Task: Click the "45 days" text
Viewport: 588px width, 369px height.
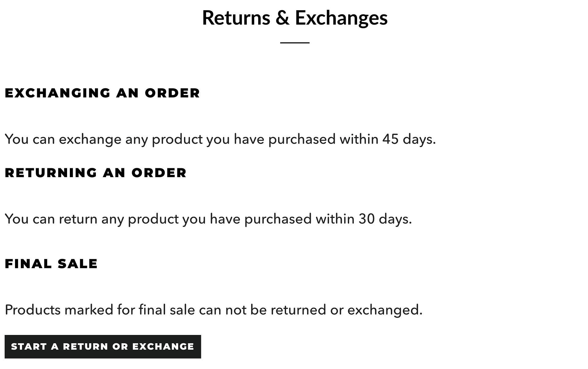Action: pos(409,139)
